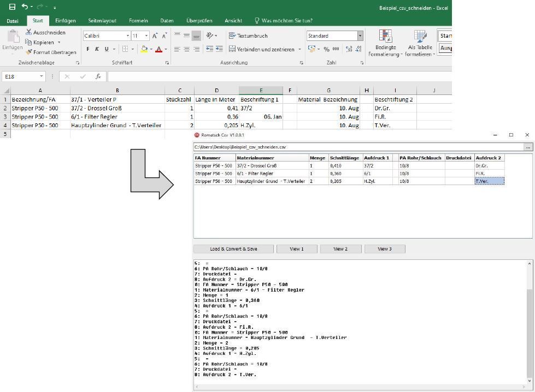The height and width of the screenshot is (392, 535).
Task: Open the Formeln ribbon tab
Action: [138, 21]
